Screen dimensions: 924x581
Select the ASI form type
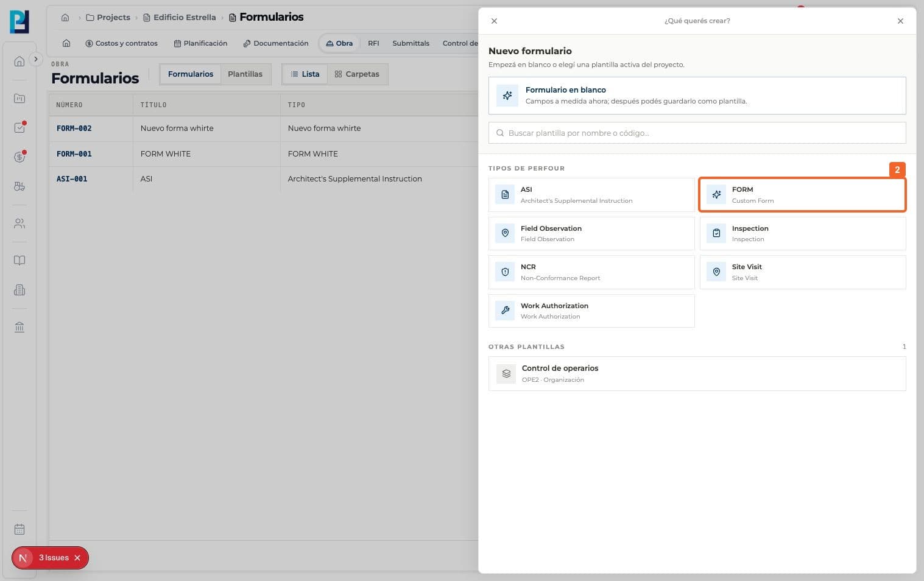coord(591,195)
